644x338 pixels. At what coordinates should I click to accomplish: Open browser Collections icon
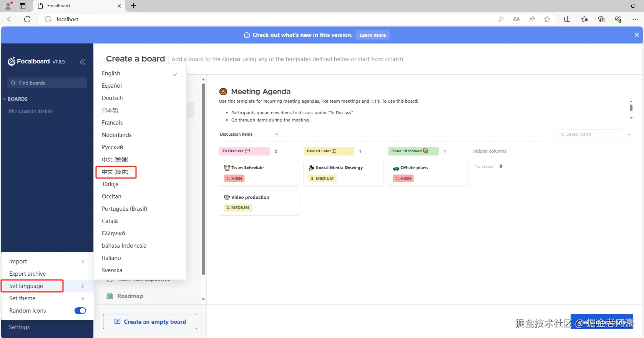601,19
